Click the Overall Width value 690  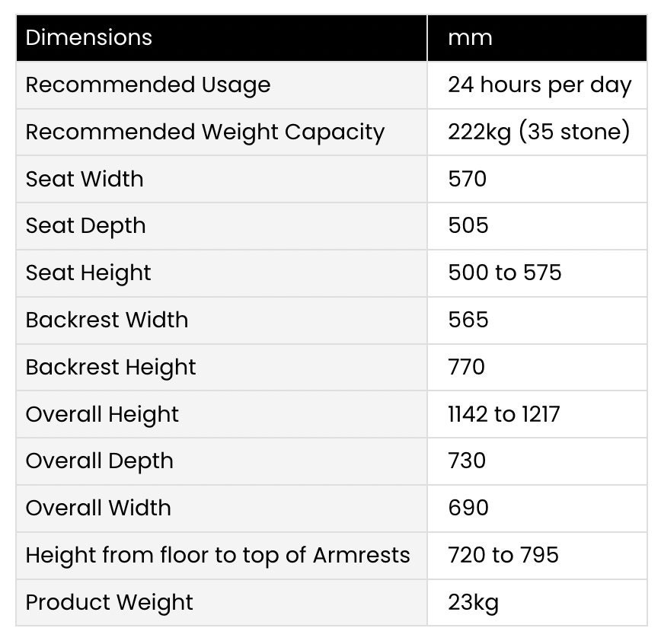(x=468, y=509)
